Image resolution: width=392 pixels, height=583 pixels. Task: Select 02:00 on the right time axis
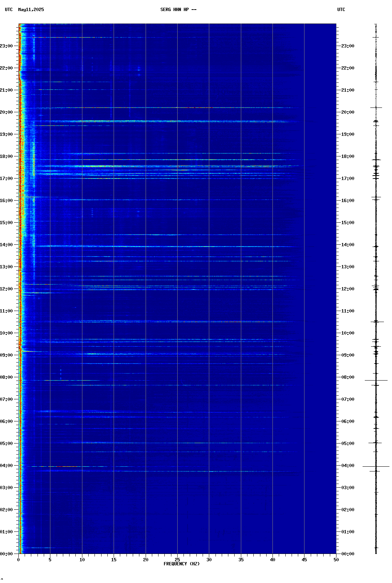(x=348, y=510)
